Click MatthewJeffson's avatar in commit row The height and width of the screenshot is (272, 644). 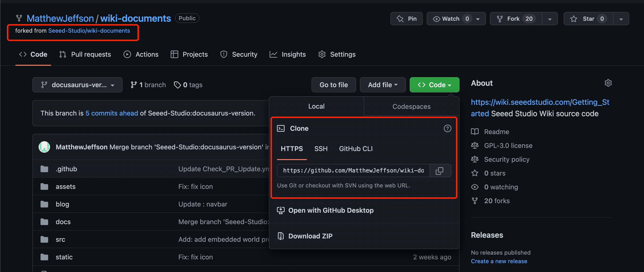pos(44,147)
